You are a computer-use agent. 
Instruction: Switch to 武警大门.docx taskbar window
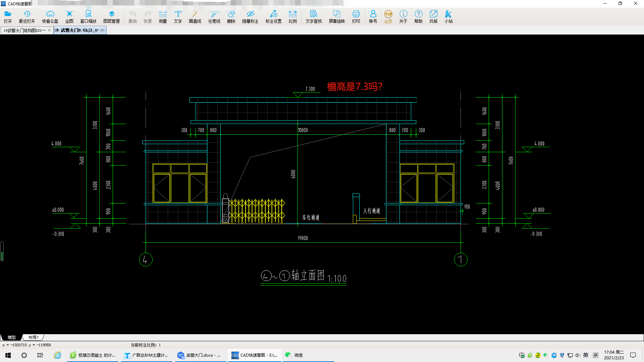(200, 355)
